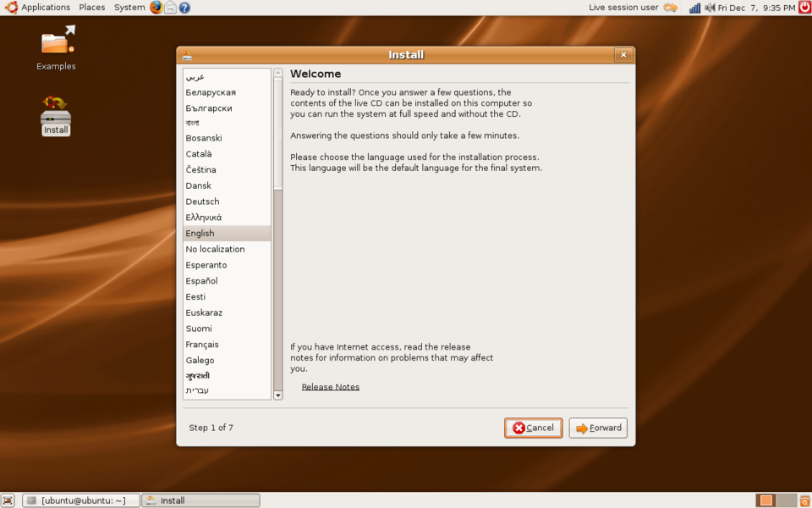Select Français in the language list
This screenshot has width=812, height=508.
(227, 345)
